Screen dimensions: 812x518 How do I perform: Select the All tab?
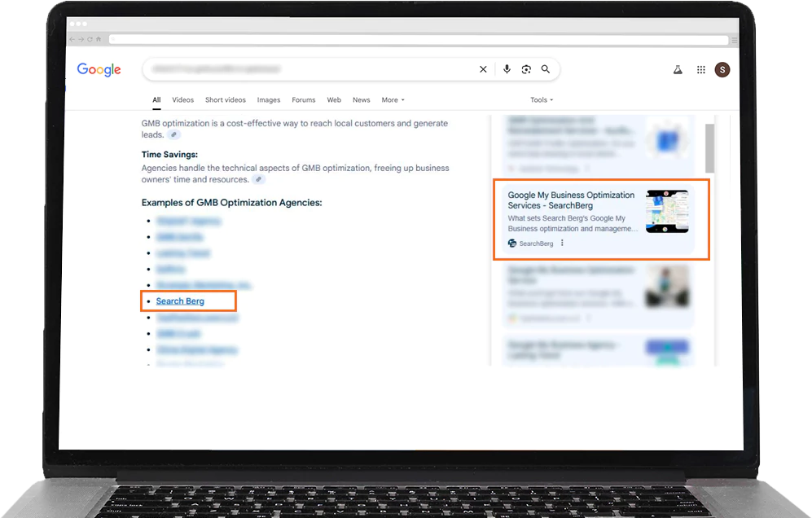click(x=156, y=99)
